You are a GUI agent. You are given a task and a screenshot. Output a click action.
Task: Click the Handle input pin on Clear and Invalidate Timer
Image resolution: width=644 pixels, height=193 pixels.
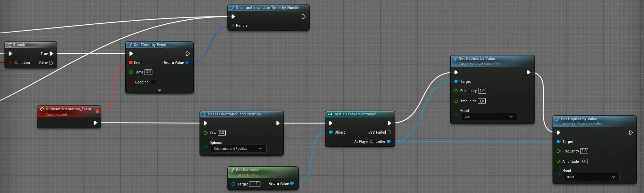[233, 25]
